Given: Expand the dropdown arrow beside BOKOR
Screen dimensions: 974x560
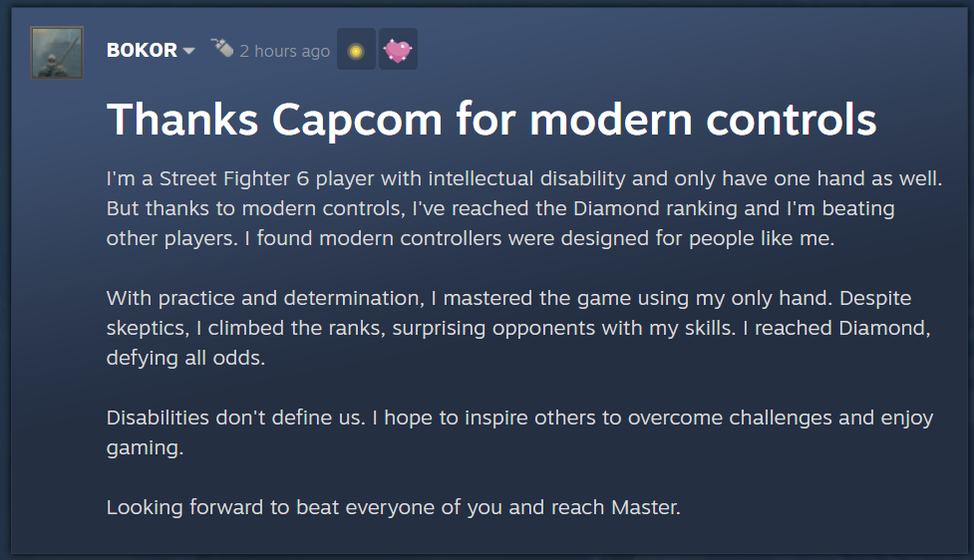Looking at the screenshot, I should [188, 51].
